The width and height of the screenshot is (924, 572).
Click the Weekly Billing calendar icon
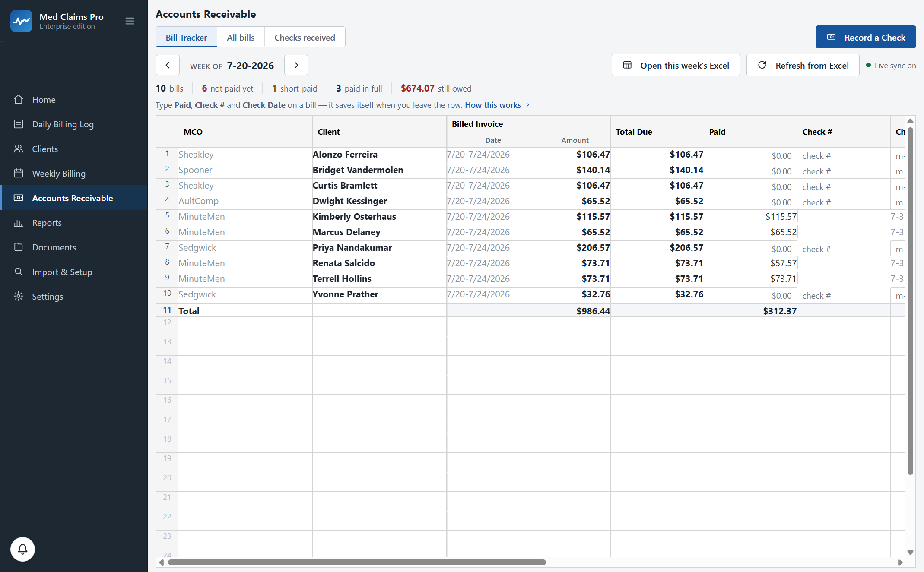pos(19,173)
